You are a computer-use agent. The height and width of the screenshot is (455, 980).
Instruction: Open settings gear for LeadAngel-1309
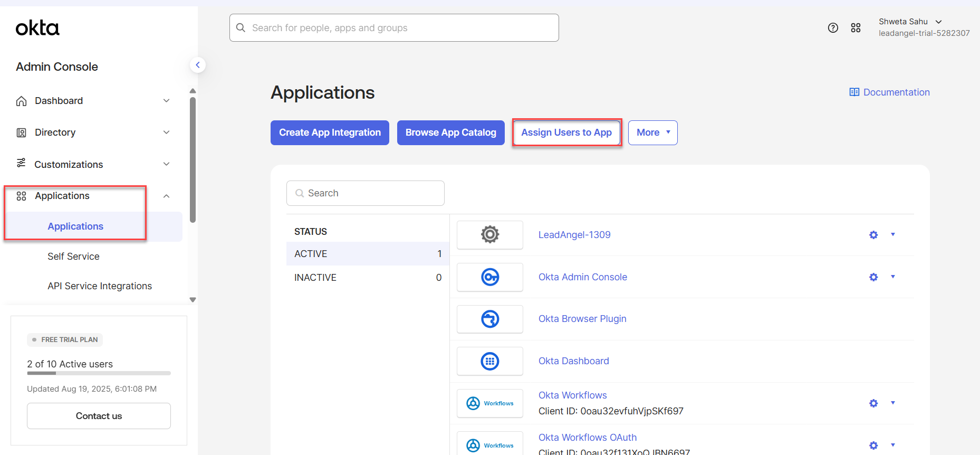pos(873,235)
